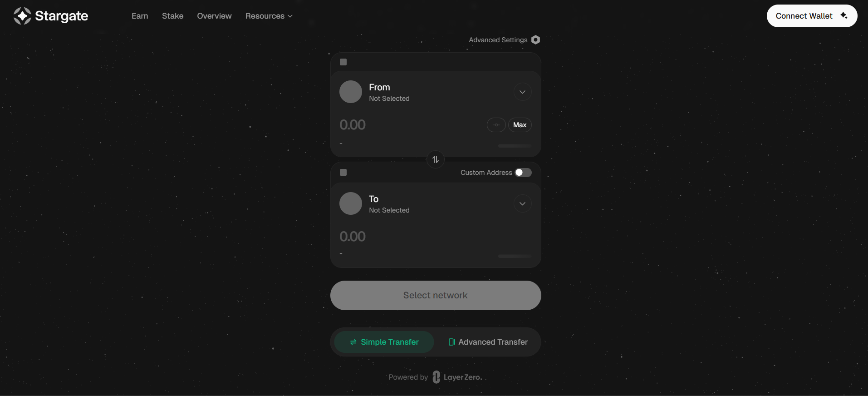Expand the From network dropdown chevron

pyautogui.click(x=523, y=92)
